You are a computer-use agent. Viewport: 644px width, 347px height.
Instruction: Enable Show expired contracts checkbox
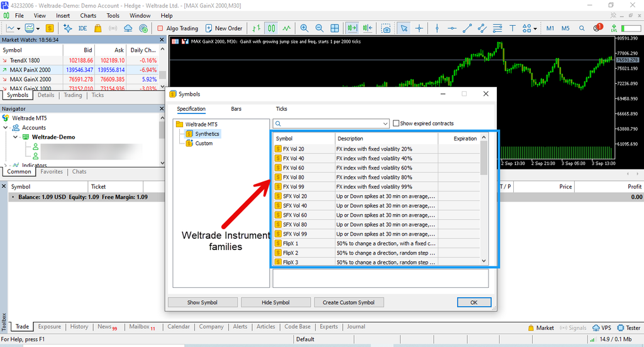(396, 123)
